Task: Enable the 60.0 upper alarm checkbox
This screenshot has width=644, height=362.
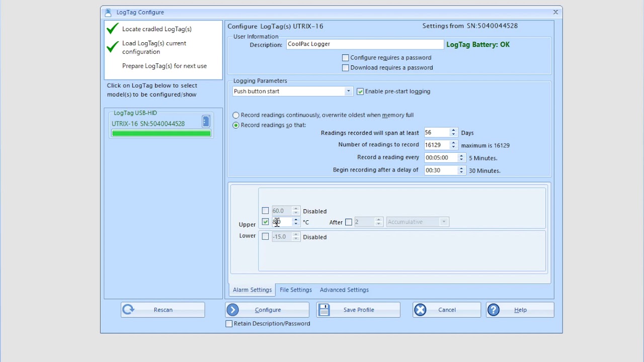Action: point(265,211)
